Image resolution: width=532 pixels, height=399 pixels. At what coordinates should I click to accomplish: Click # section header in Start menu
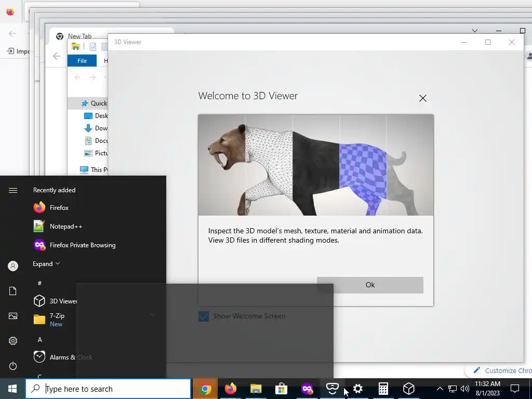39,283
